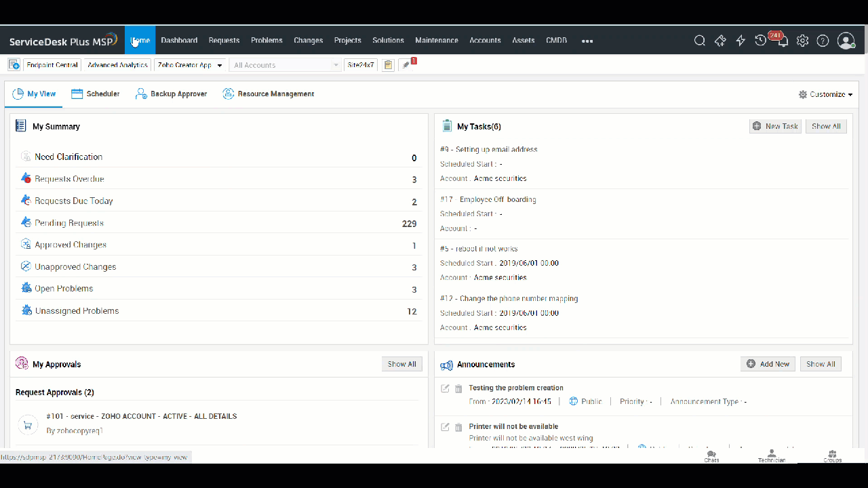
Task: Open the user profile avatar icon
Action: click(x=846, y=41)
